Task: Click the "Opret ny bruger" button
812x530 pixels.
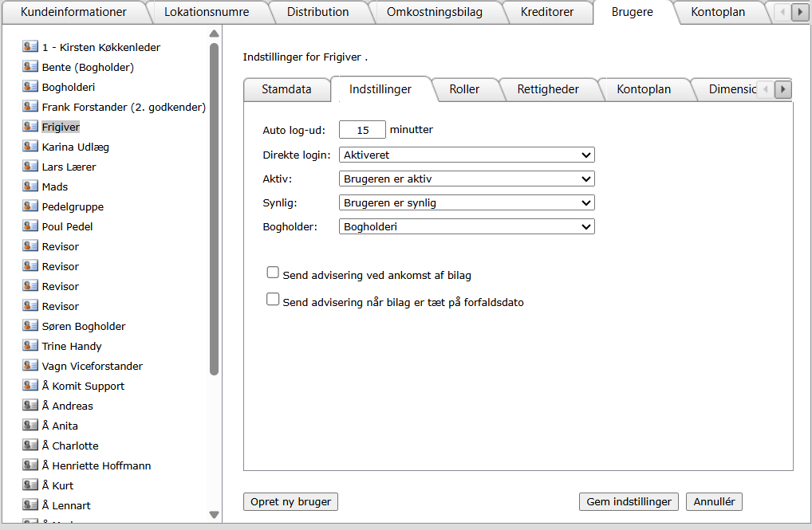Action: click(x=290, y=501)
